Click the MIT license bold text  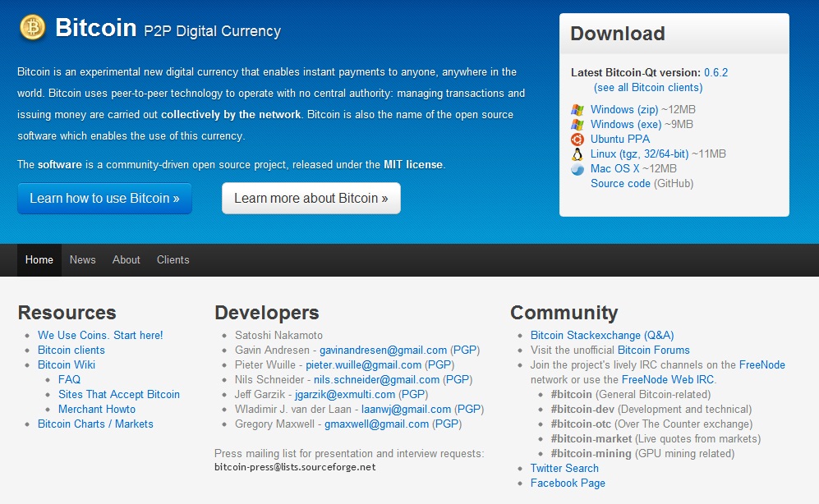(413, 164)
